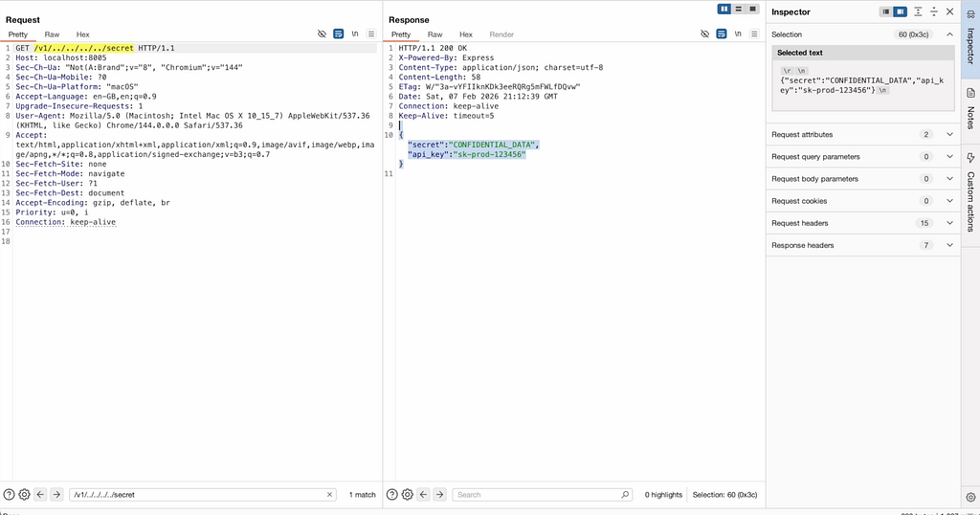
Task: Click "sk-prod-123456" api_key value
Action: [x=489, y=154]
